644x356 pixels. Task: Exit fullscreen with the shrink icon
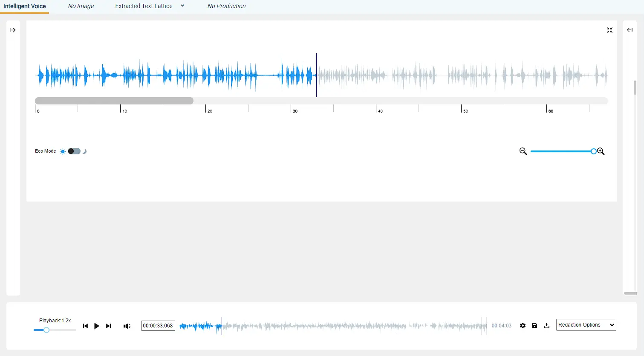(610, 30)
